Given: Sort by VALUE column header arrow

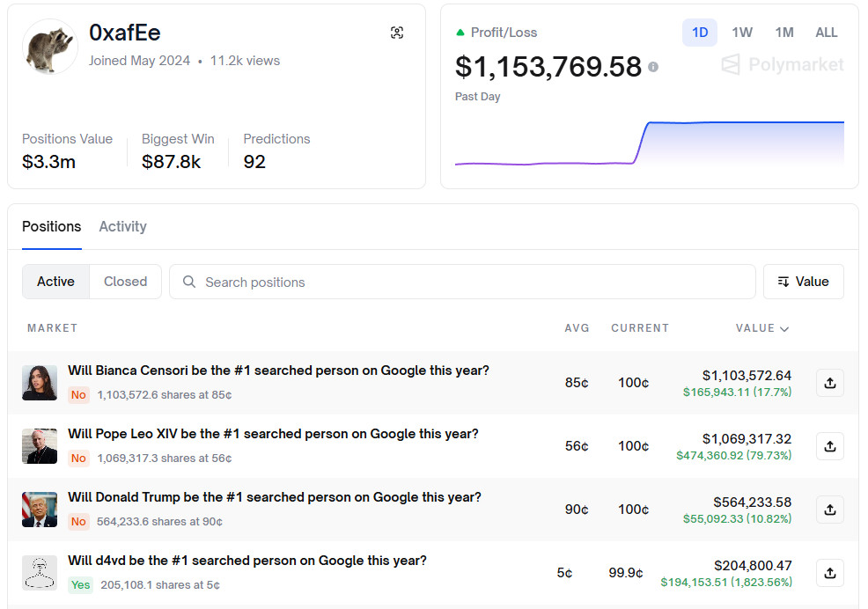Looking at the screenshot, I should 784,329.
